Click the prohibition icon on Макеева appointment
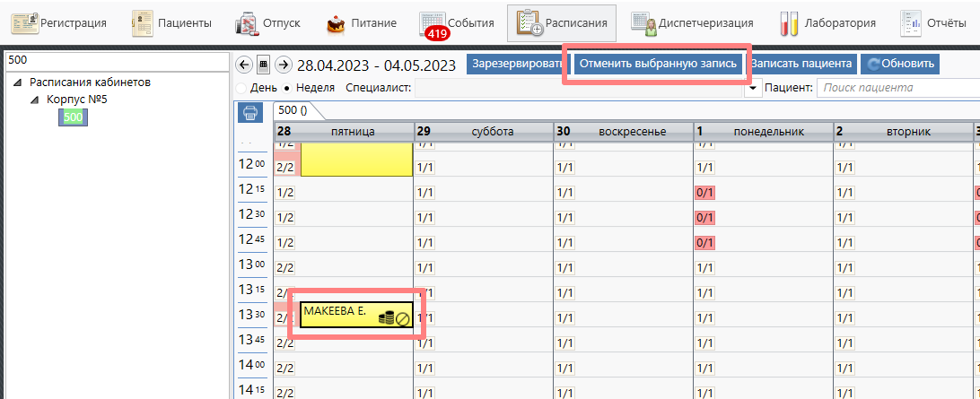The width and height of the screenshot is (980, 399). click(x=403, y=318)
